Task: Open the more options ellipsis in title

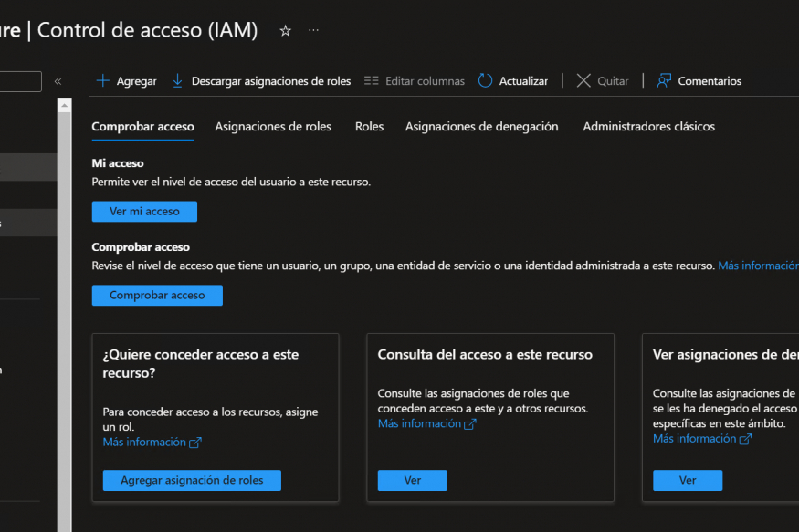Action: [313, 31]
